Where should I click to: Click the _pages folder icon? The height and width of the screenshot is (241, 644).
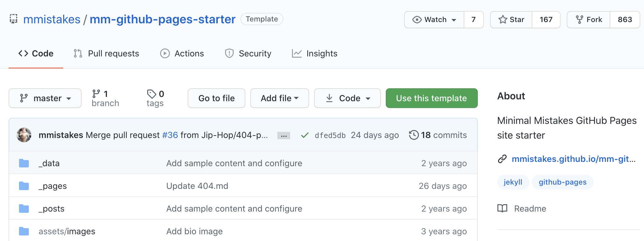tap(24, 186)
